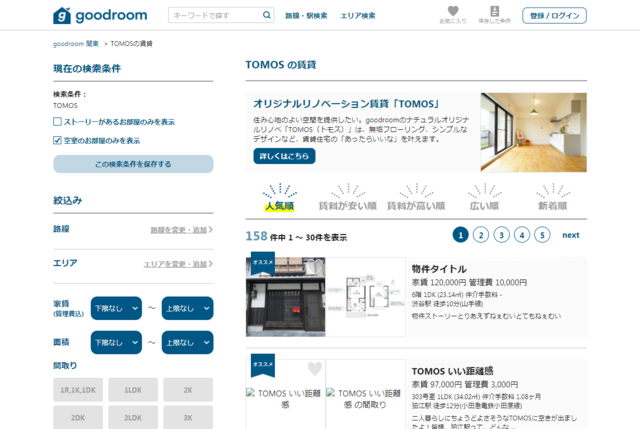Open 家賃 upper limit 上限なし dropdown
This screenshot has width=640, height=429.
(x=187, y=308)
